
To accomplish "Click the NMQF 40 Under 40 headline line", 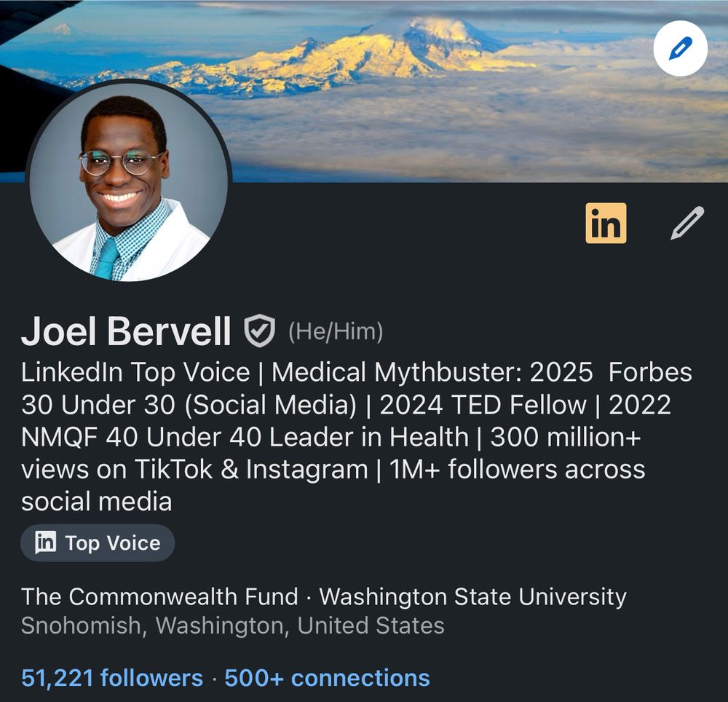I will pyautogui.click(x=245, y=438).
